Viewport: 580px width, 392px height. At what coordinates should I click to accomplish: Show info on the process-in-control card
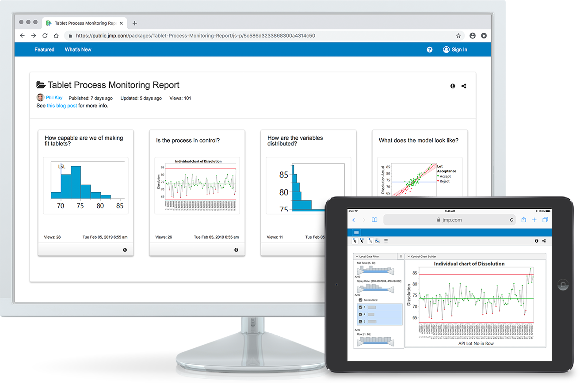tap(236, 250)
